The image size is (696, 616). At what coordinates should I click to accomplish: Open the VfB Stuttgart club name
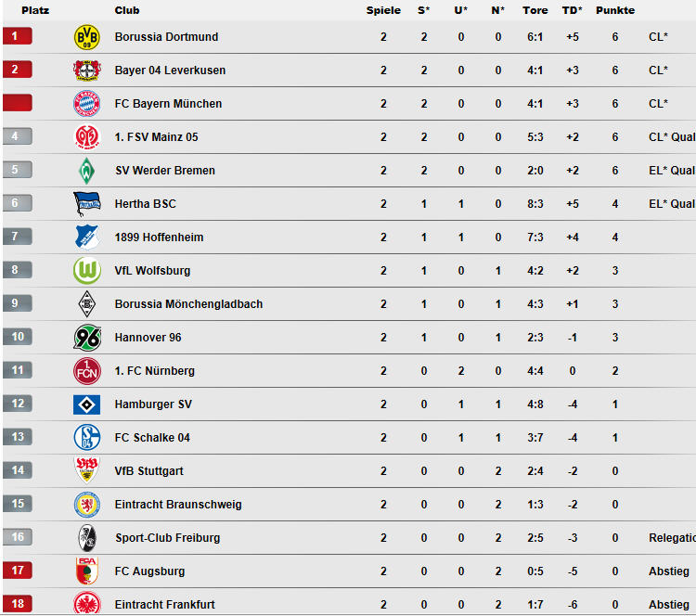pyautogui.click(x=148, y=471)
